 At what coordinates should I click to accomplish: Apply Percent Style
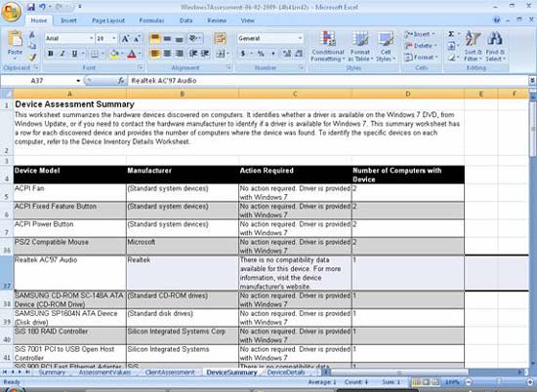point(261,54)
